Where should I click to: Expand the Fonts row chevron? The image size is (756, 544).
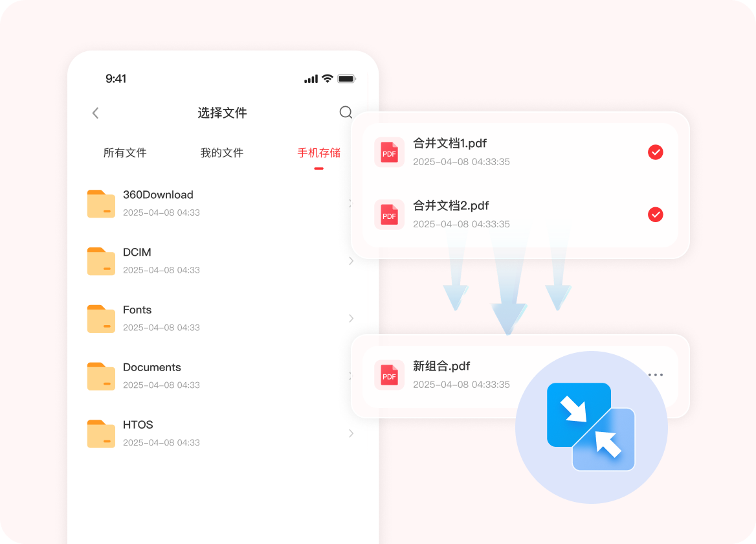pyautogui.click(x=351, y=318)
